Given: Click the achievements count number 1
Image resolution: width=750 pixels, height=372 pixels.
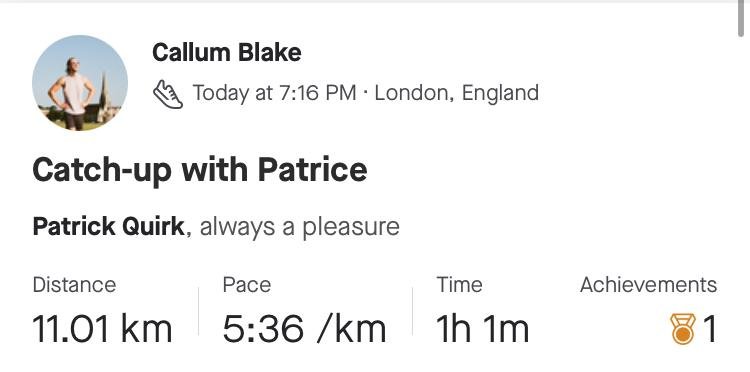Looking at the screenshot, I should coord(710,329).
